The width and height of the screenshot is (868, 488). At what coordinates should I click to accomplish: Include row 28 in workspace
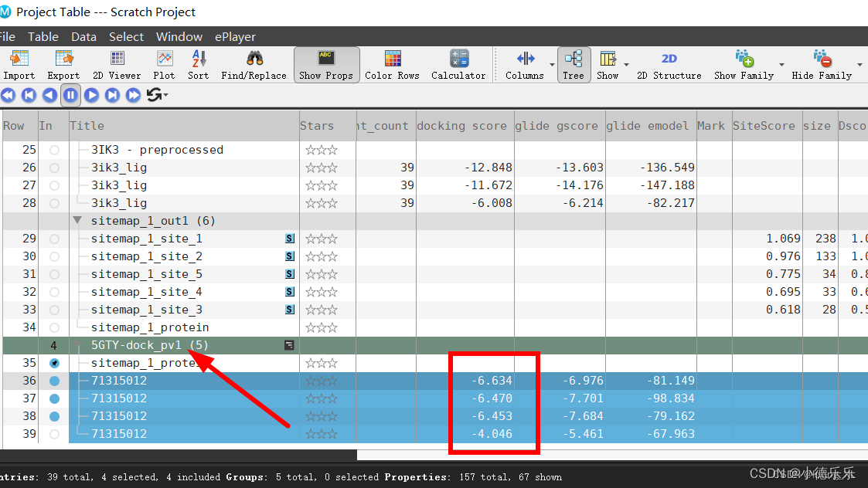point(54,203)
